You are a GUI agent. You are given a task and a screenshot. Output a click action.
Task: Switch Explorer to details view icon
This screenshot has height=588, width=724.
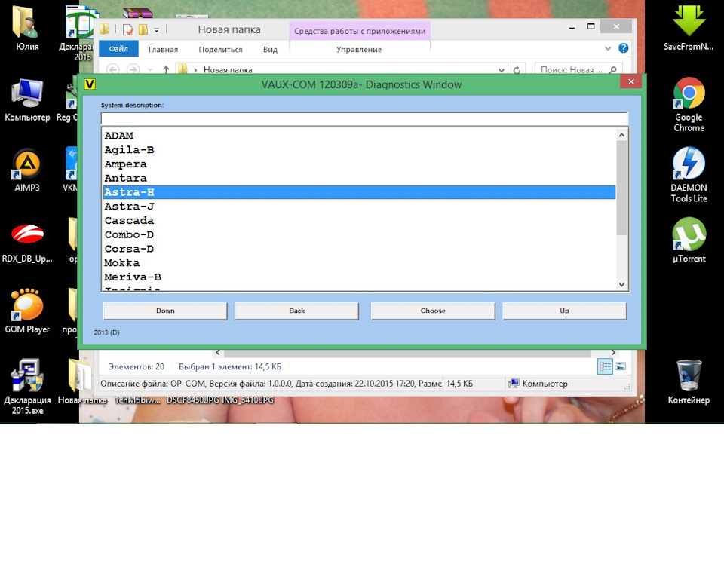tap(606, 366)
